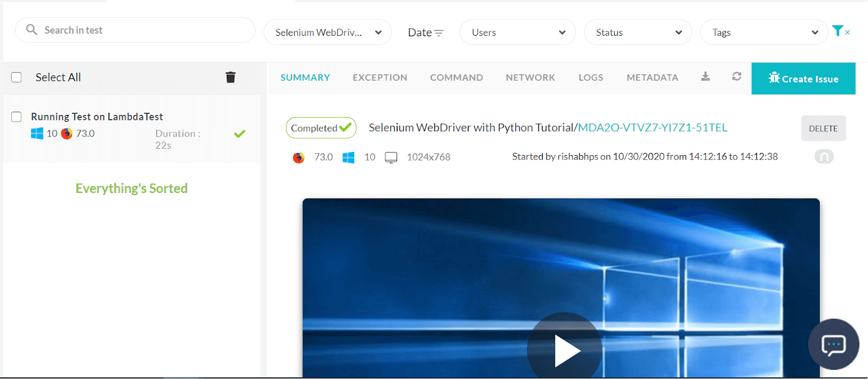Click the Firefox icon in the test list row
This screenshot has width=868, height=379.
67,133
